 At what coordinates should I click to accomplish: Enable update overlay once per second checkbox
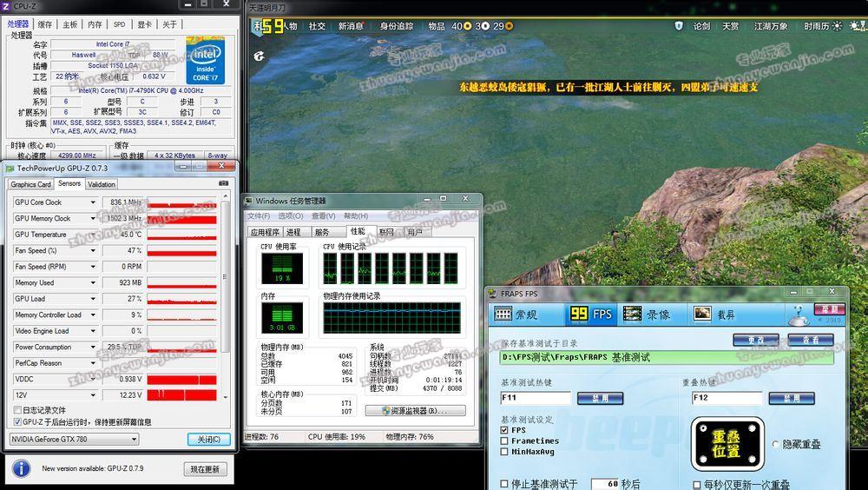tap(697, 485)
